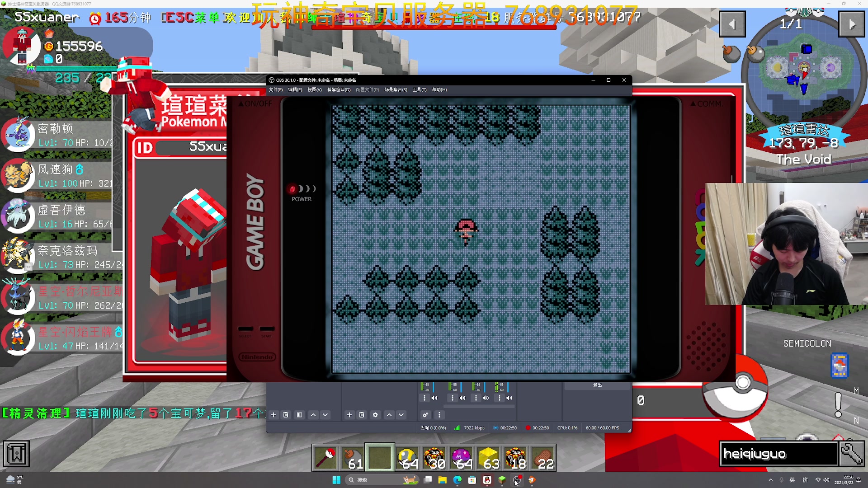The width and height of the screenshot is (868, 488).
Task: Select 虚吾伊德 in the party list
Action: (x=57, y=216)
